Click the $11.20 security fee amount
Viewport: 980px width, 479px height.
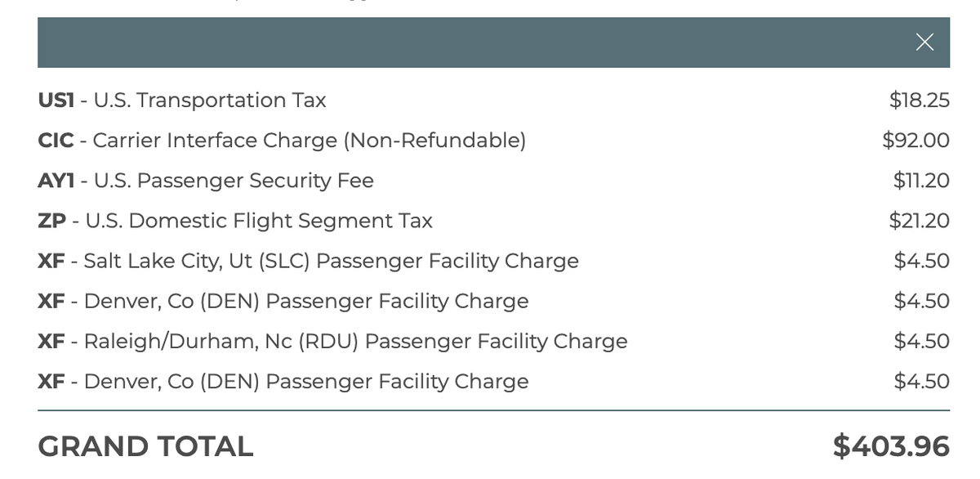tap(921, 181)
